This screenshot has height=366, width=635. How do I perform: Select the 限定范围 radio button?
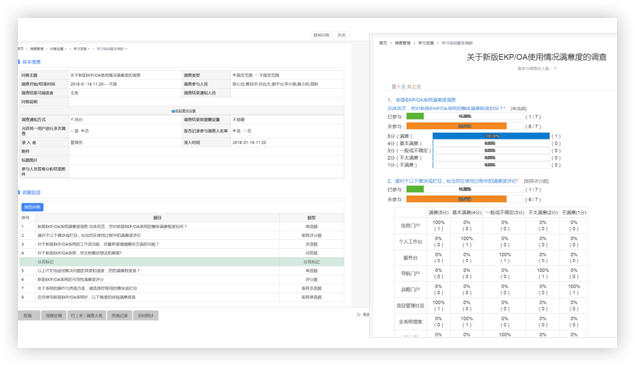[x=234, y=75]
